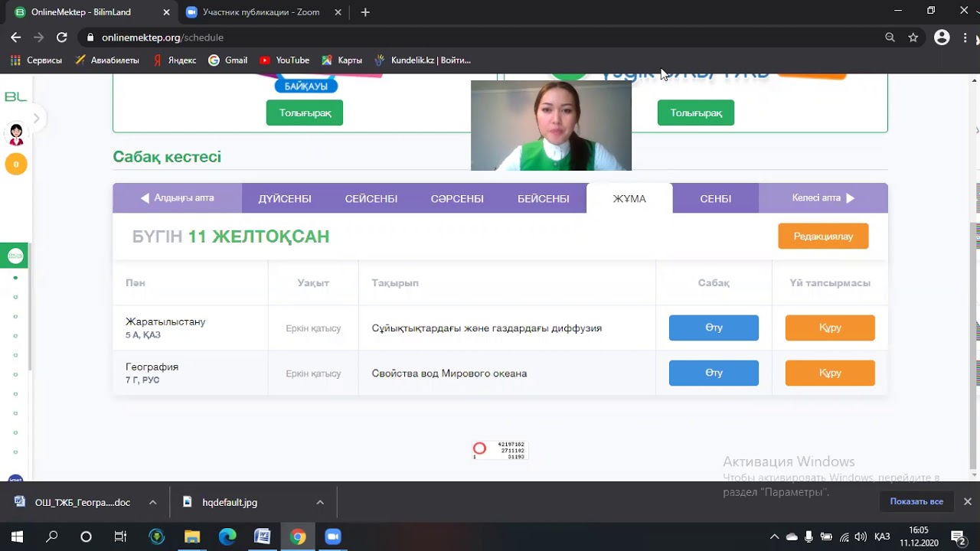The width and height of the screenshot is (980, 551).
Task: Click Құру for the География homework
Action: [x=830, y=373]
